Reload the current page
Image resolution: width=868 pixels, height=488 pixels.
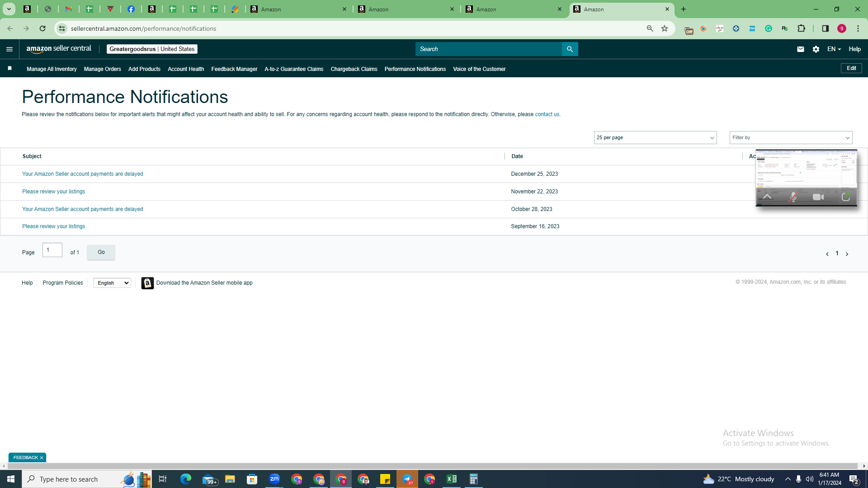(42, 28)
